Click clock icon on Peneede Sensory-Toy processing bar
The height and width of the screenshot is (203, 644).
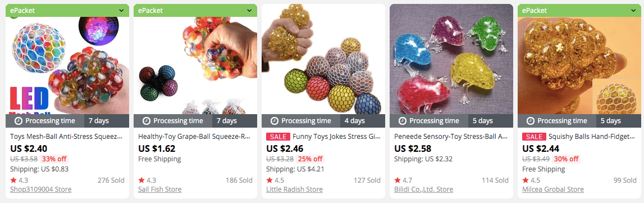point(403,121)
